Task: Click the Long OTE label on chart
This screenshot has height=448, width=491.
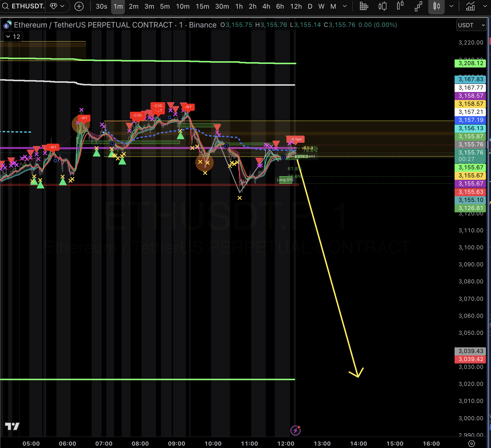Action: [x=286, y=180]
